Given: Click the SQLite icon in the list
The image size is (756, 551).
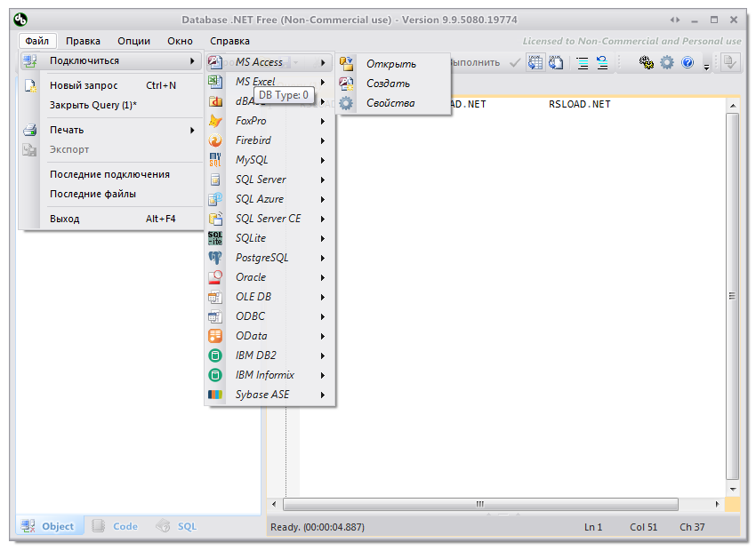Looking at the screenshot, I should coord(215,238).
